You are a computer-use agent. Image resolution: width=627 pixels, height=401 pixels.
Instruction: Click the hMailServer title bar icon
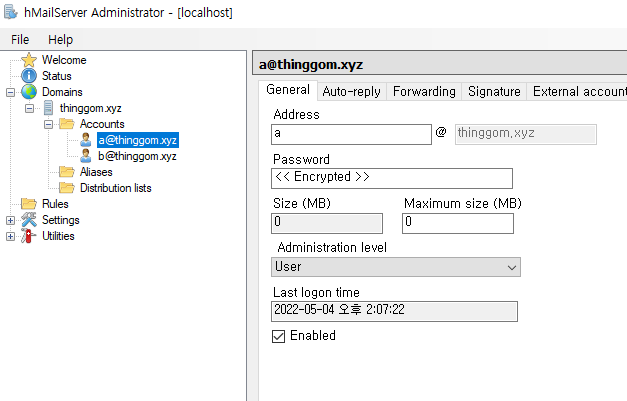point(11,12)
